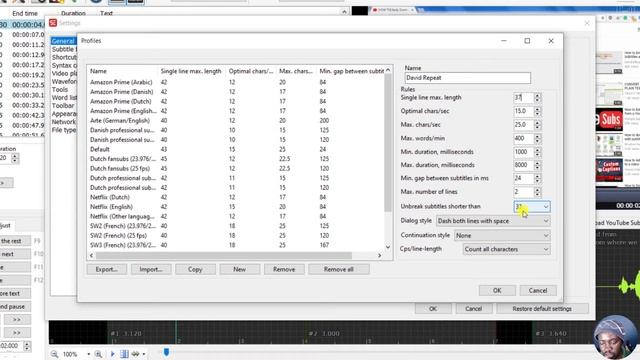Select the General settings category
640x360 pixels.
63,41
